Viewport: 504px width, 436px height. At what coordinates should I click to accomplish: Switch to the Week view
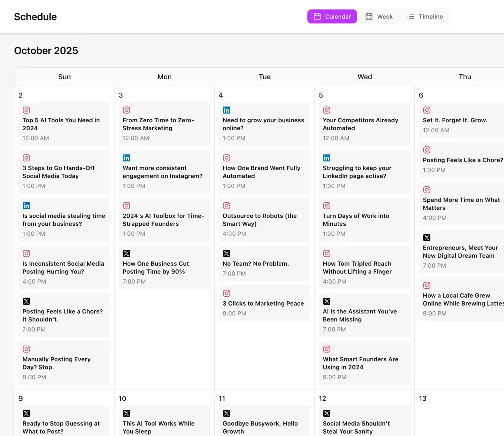click(379, 16)
